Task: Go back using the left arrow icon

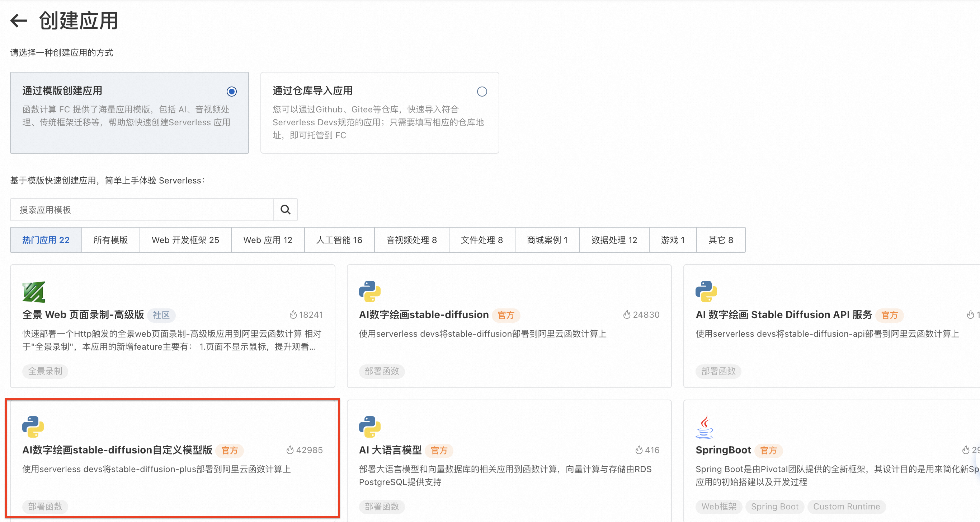Action: [19, 20]
